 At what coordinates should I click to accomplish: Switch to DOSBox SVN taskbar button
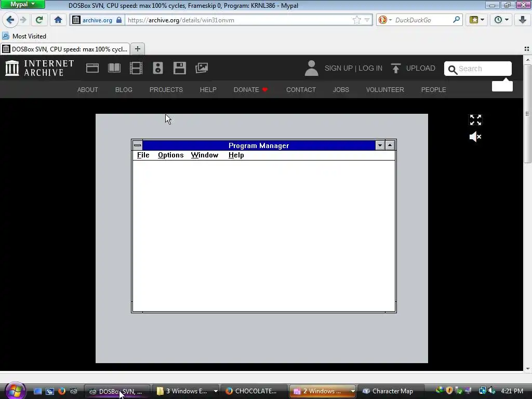click(x=117, y=391)
